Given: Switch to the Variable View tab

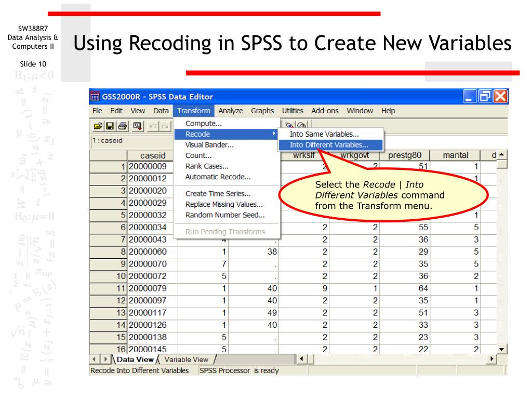Looking at the screenshot, I should [187, 360].
